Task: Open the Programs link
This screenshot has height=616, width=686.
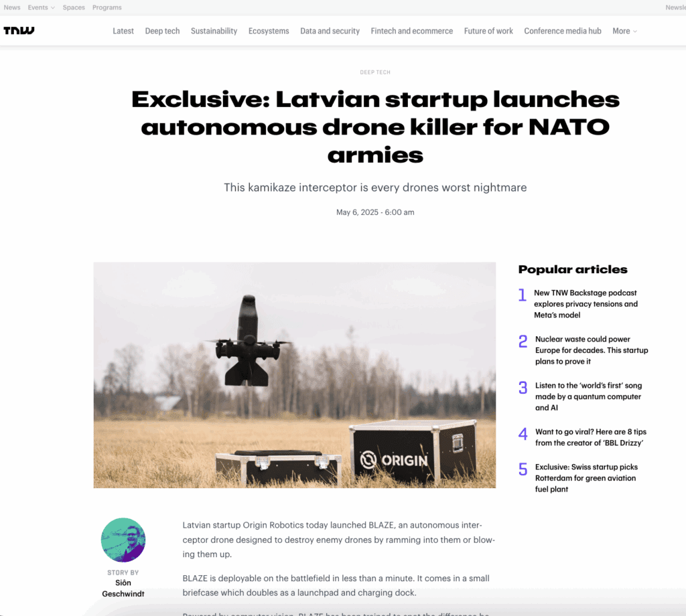Action: point(107,7)
